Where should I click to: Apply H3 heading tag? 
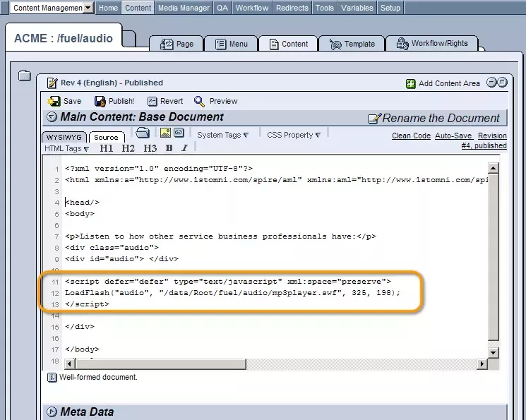pyautogui.click(x=150, y=148)
